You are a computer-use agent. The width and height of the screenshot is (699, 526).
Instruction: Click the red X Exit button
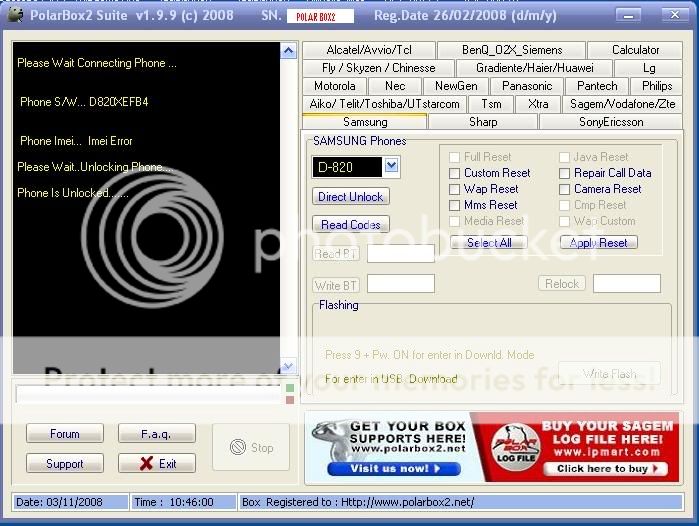[157, 463]
